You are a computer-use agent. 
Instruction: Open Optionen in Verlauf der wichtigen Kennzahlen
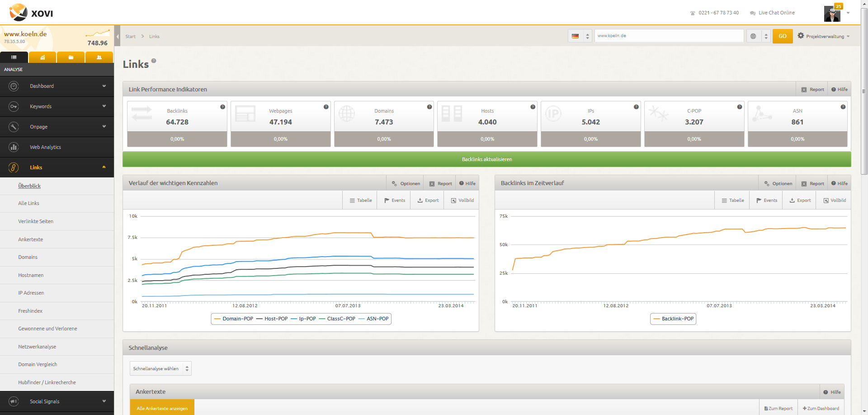406,183
